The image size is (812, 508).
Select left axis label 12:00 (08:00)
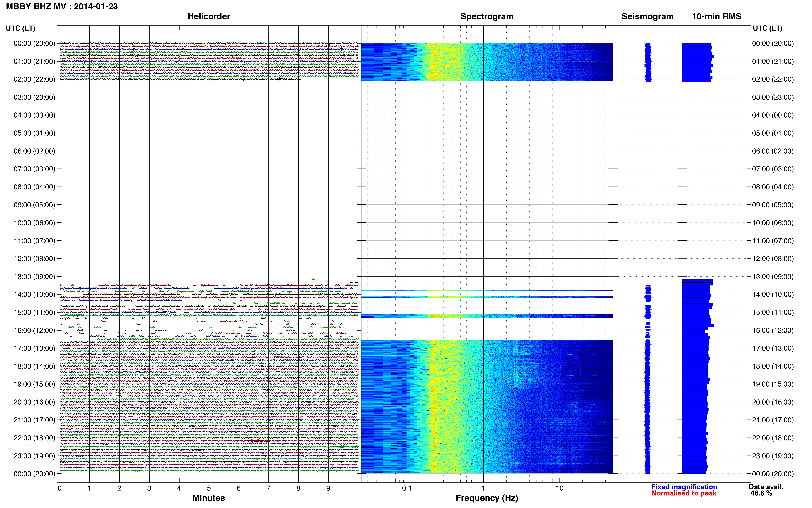34,259
